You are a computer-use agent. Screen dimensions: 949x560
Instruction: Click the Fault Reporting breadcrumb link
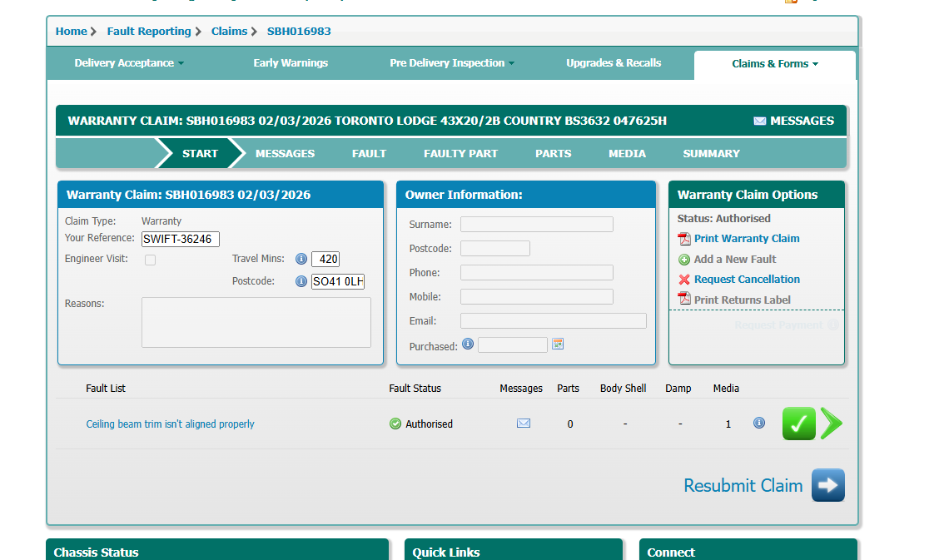(149, 31)
